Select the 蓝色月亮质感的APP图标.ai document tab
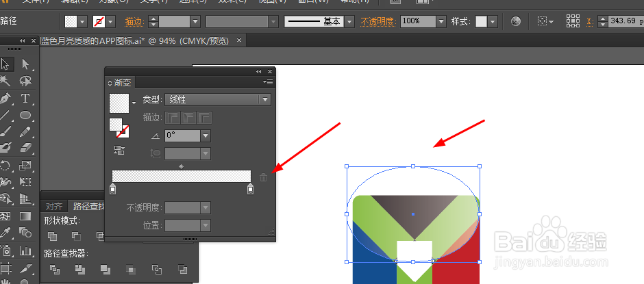The height and width of the screenshot is (284, 644). click(135, 40)
